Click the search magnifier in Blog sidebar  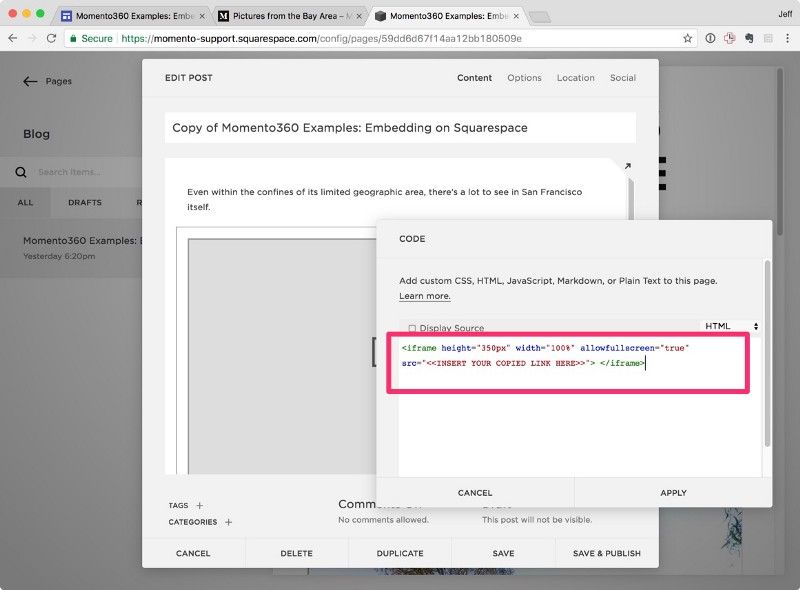tap(21, 172)
